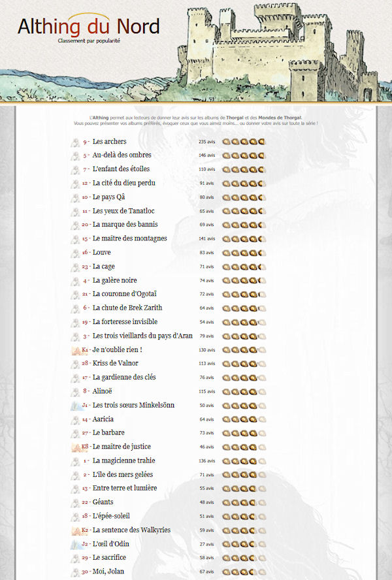Open the Le sacrifice album link
Screen dimensions: 392x580
point(109,558)
